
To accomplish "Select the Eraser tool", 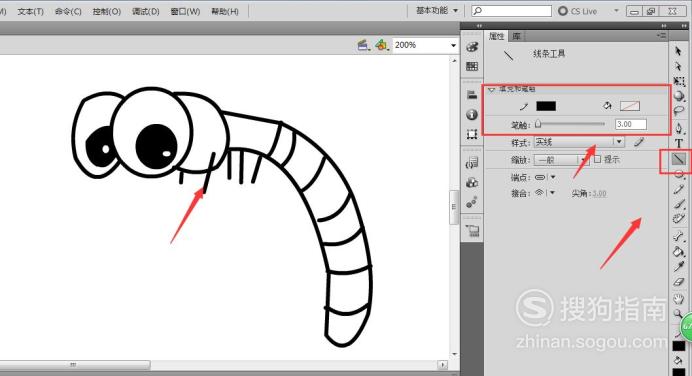I will (x=679, y=282).
